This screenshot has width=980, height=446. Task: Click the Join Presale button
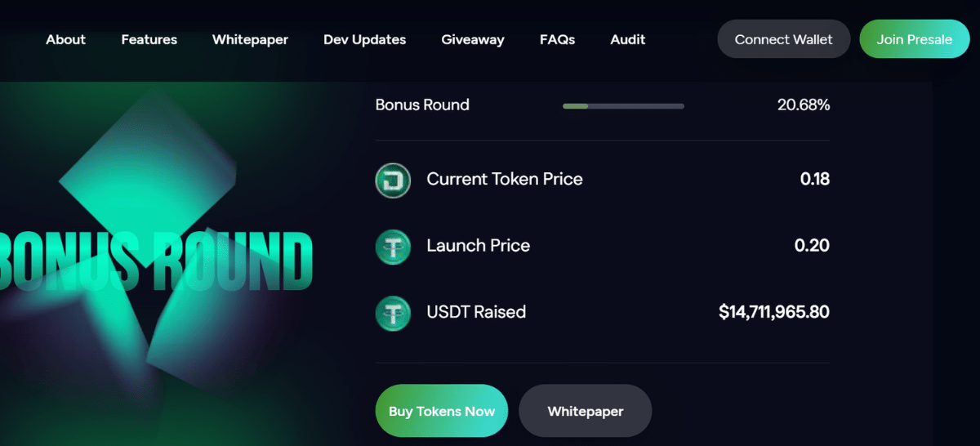click(915, 39)
